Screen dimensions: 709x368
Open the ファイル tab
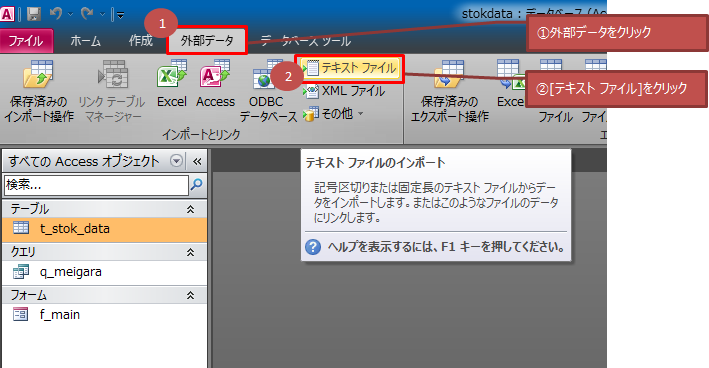[x=26, y=41]
